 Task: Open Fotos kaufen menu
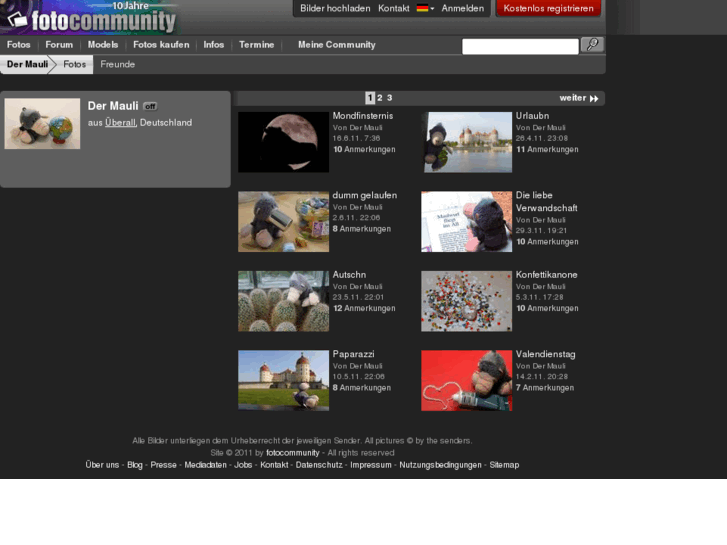tap(161, 45)
